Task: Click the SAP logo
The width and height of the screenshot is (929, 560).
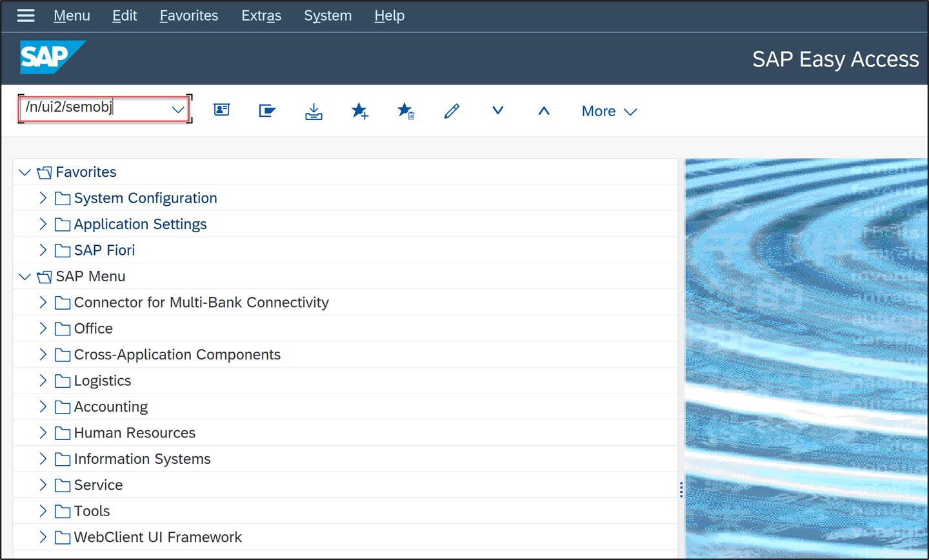Action: tap(53, 57)
